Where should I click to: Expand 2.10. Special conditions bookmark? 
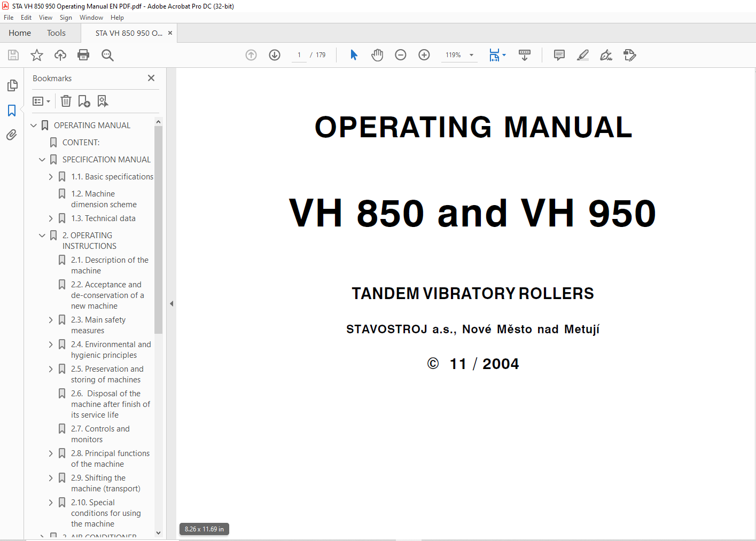click(x=51, y=503)
